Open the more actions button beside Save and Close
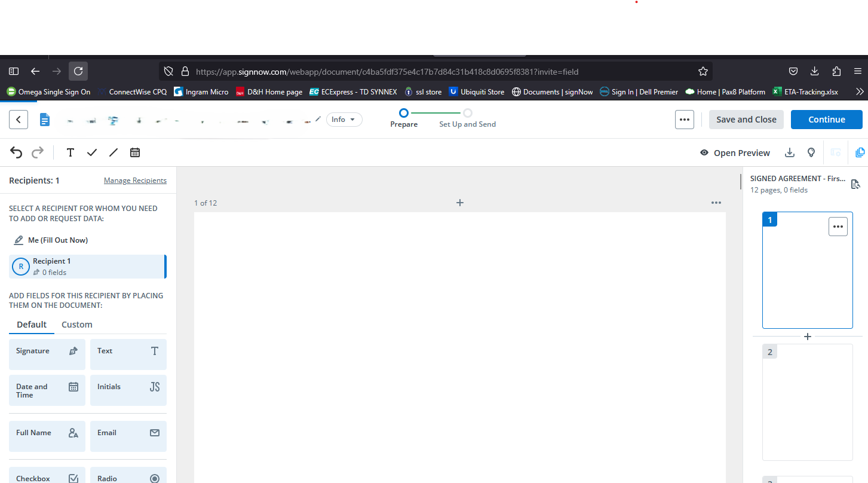The image size is (868, 483). coord(685,120)
